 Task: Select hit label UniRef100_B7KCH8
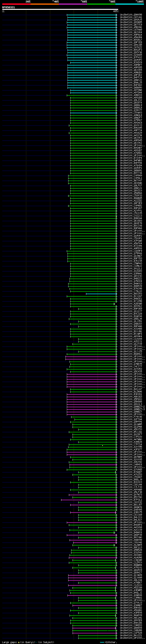point(131,289)
